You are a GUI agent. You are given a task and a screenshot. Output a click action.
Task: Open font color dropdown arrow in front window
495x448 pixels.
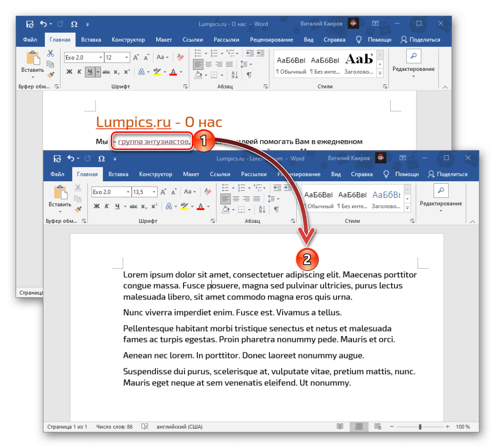208,207
